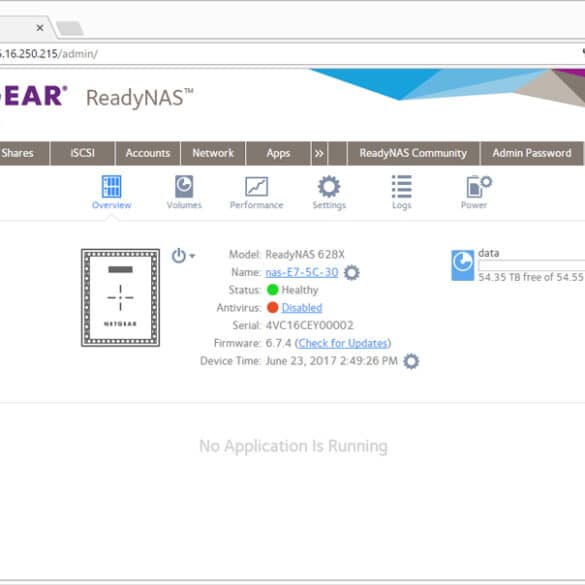Click the gear icon beside Device Time
This screenshot has width=585, height=585.
[x=411, y=361]
